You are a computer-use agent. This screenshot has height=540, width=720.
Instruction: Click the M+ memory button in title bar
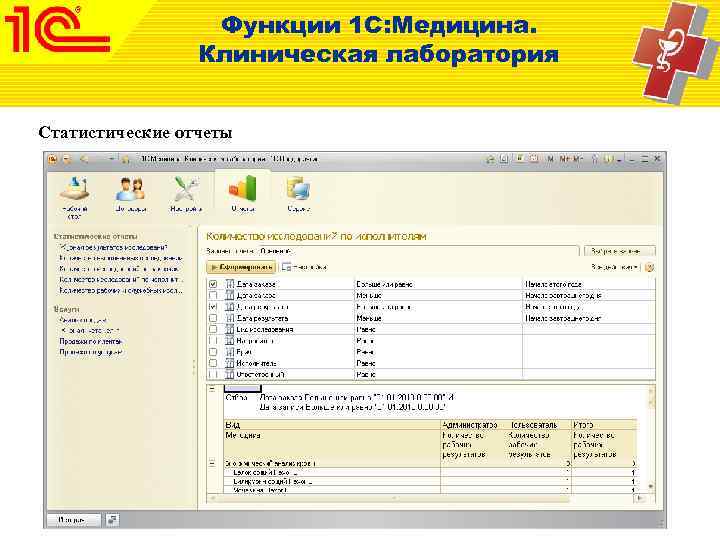564,159
